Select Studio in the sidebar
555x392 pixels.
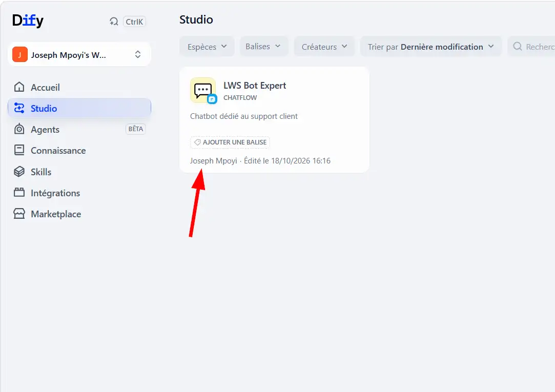point(79,108)
